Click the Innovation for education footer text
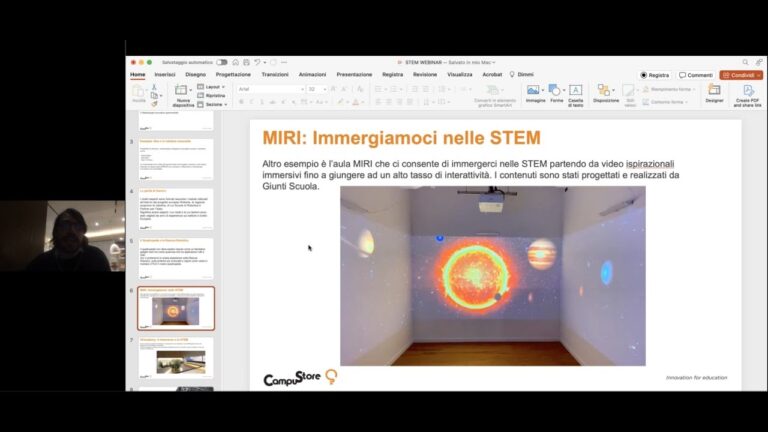Screen dimensions: 768x432 click(696, 378)
